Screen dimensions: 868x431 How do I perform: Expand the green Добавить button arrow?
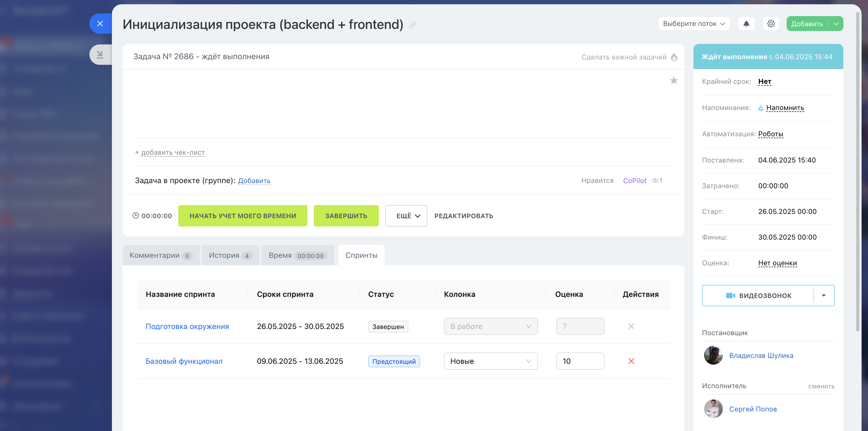pos(836,24)
